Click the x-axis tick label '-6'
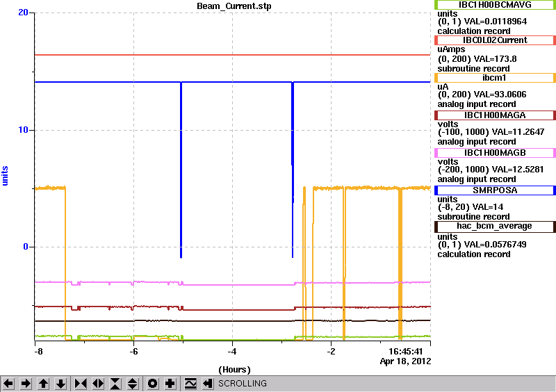The height and width of the screenshot is (392, 556). (133, 352)
